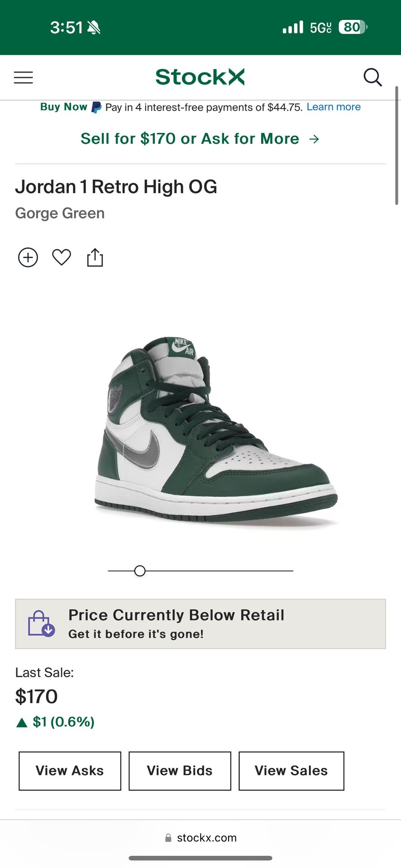Click the page scrollbar on right edge
The height and width of the screenshot is (868, 401).
coord(396,145)
